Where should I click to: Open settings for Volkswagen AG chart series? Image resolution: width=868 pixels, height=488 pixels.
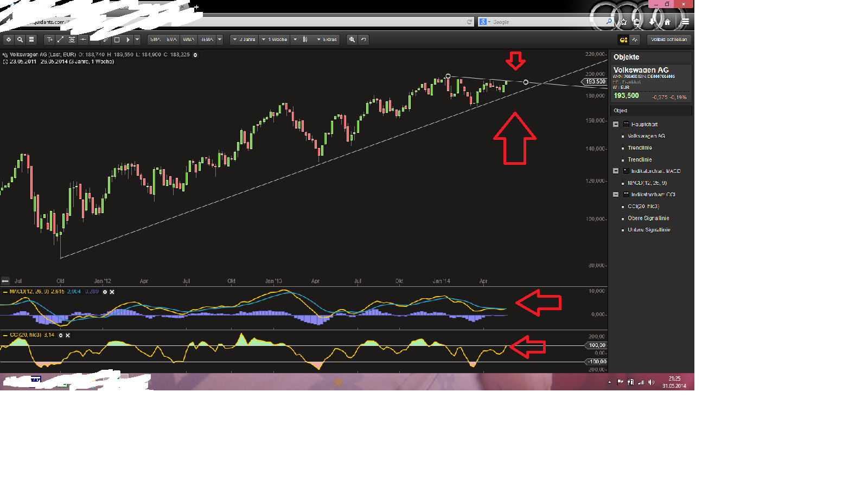(x=195, y=55)
